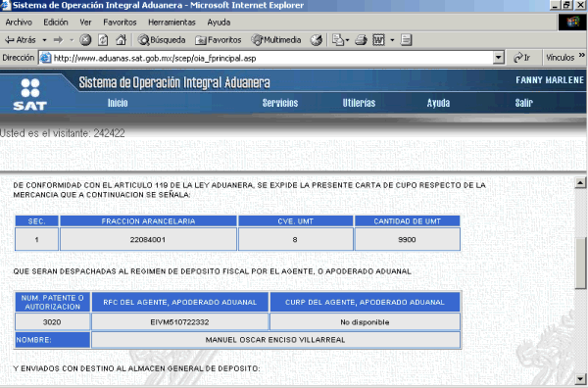
Task: Go to Inicio in SAT navigation
Action: [x=118, y=103]
